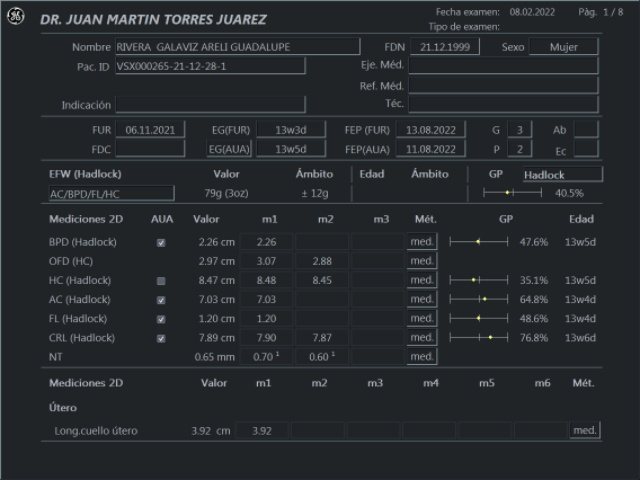Click the Indicación text field
This screenshot has width=640, height=480.
[210, 104]
